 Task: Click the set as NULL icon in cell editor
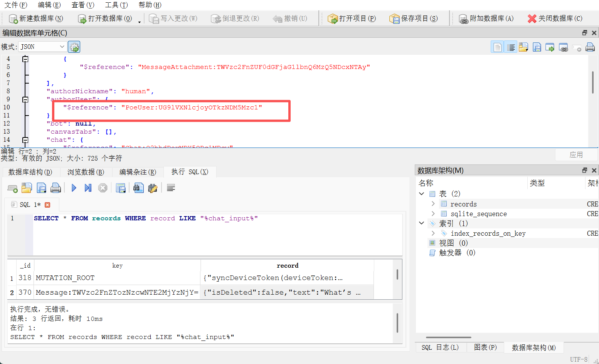[x=577, y=47]
